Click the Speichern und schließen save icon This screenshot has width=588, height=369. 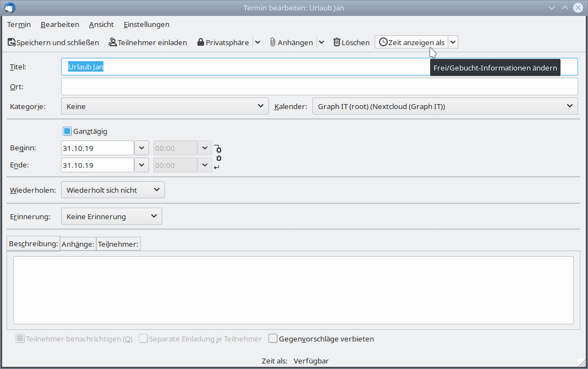12,42
